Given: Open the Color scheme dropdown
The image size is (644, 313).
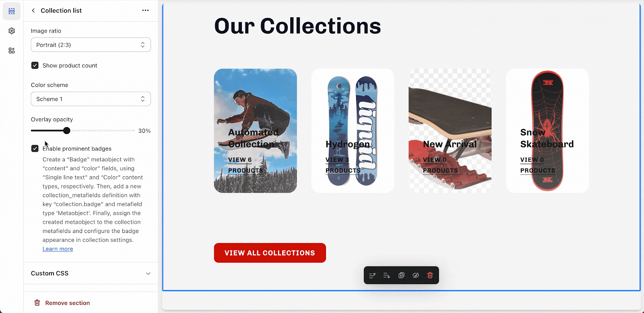Looking at the screenshot, I should tap(91, 99).
